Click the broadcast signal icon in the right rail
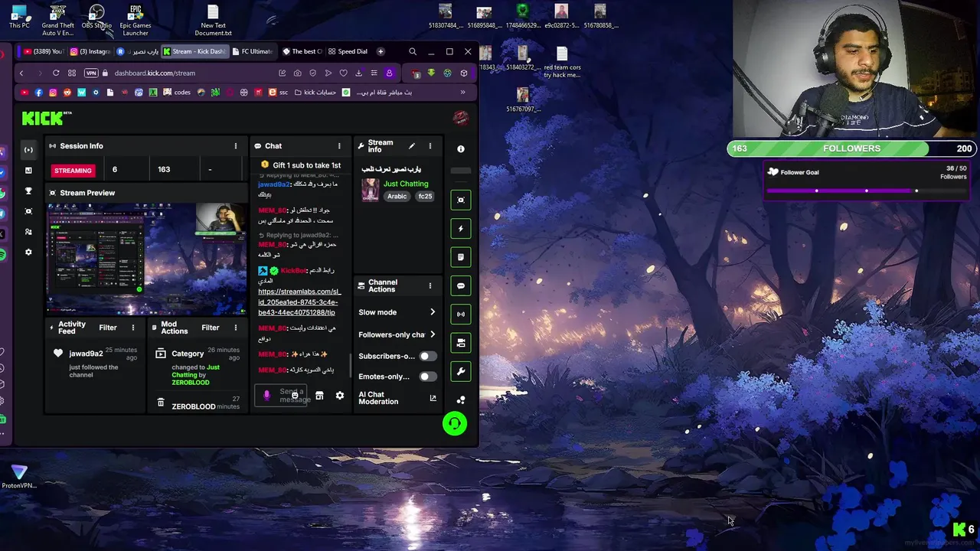Viewport: 980px width, 551px height. (461, 314)
